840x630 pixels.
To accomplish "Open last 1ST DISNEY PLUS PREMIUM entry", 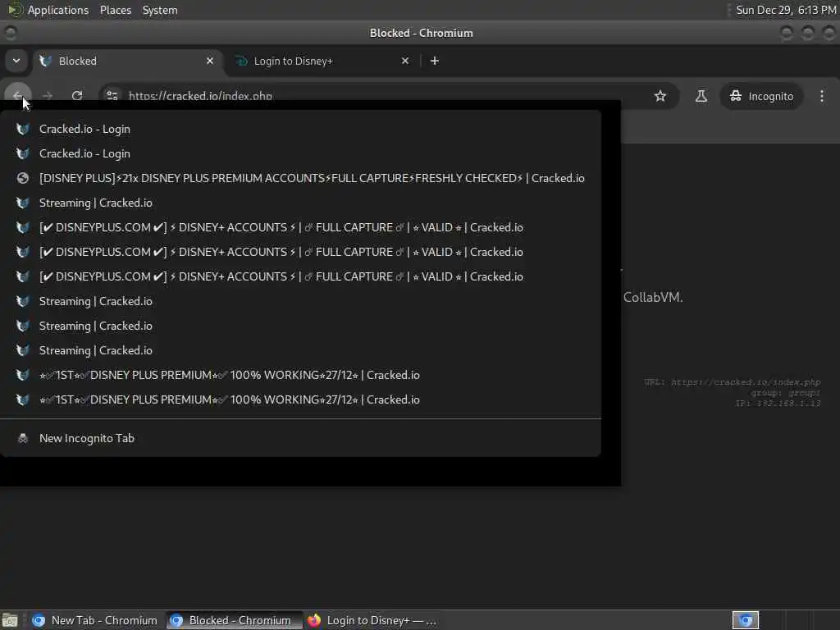I will coord(300,400).
